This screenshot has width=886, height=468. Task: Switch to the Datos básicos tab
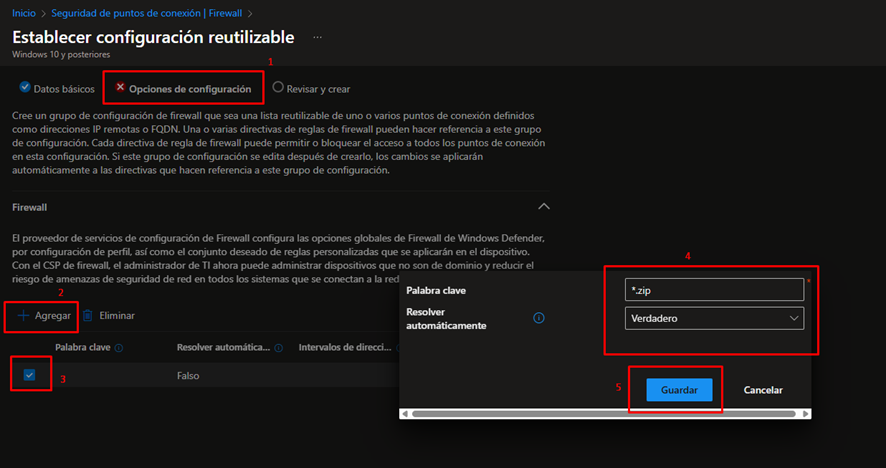(x=63, y=88)
